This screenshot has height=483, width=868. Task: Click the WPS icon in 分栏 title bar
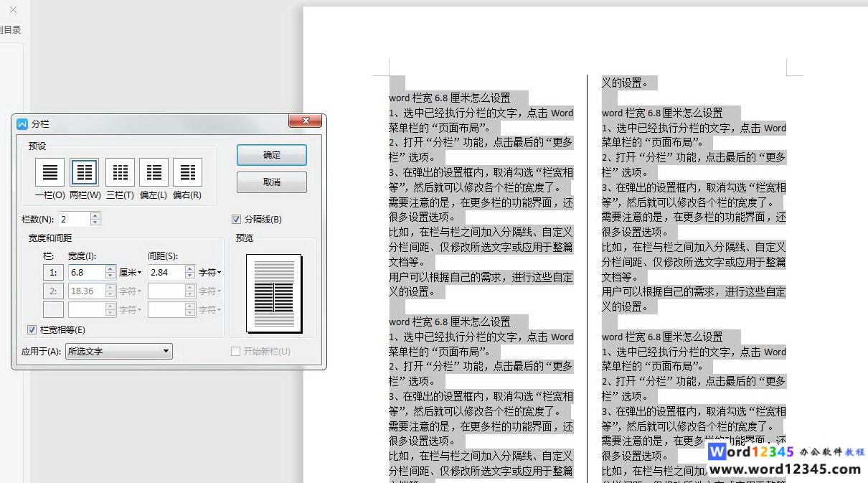pos(22,124)
